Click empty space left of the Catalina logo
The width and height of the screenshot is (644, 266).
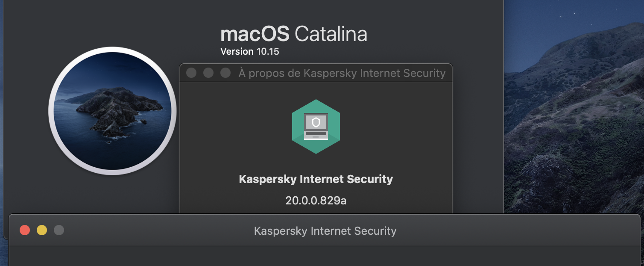pyautogui.click(x=26, y=111)
